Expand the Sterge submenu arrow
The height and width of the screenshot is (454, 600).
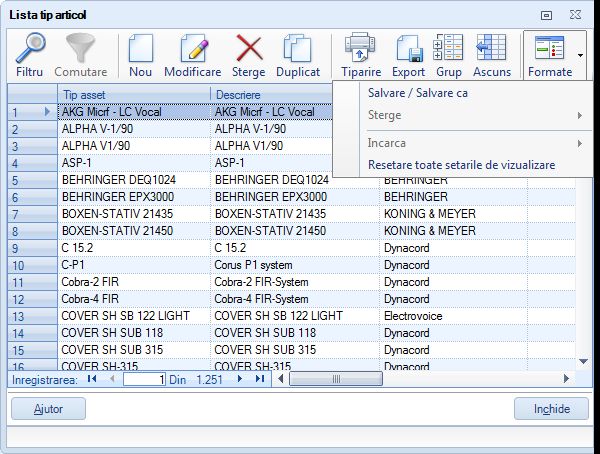click(580, 115)
